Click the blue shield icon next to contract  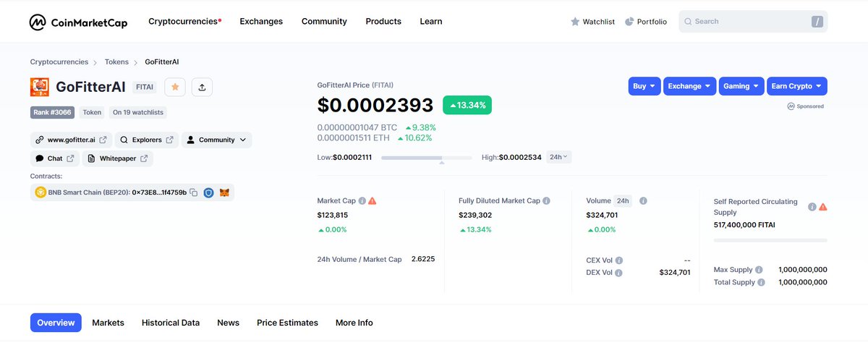(208, 192)
